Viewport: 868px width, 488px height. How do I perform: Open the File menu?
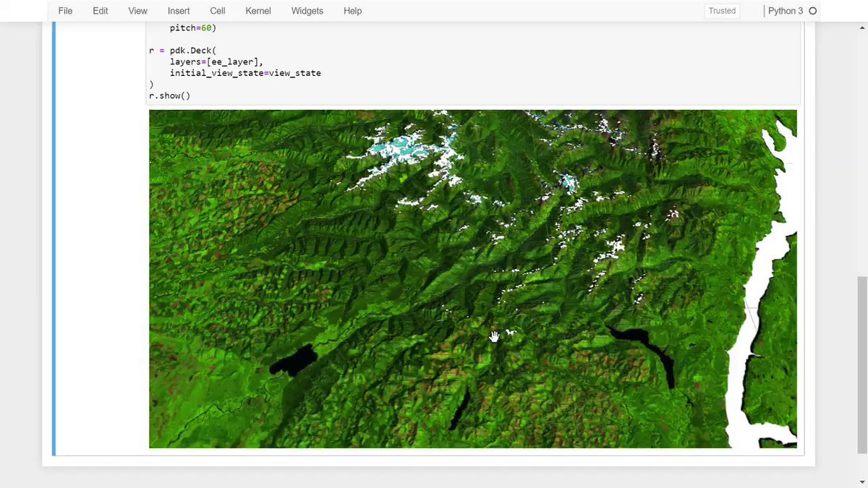(x=65, y=11)
